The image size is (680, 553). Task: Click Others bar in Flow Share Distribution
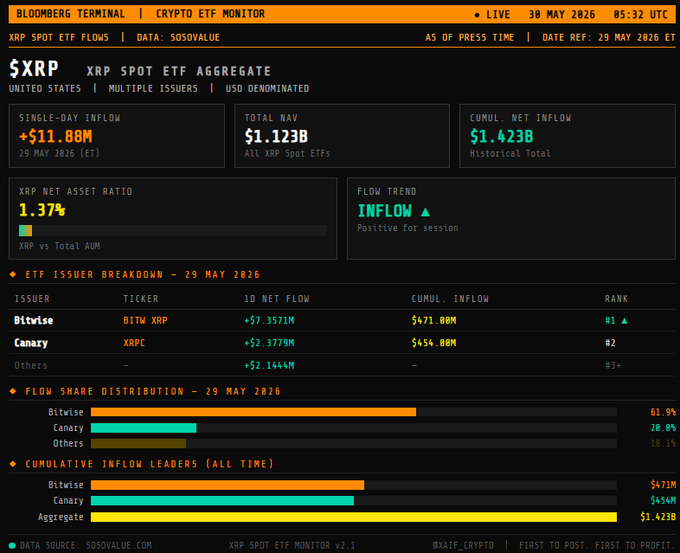(138, 443)
